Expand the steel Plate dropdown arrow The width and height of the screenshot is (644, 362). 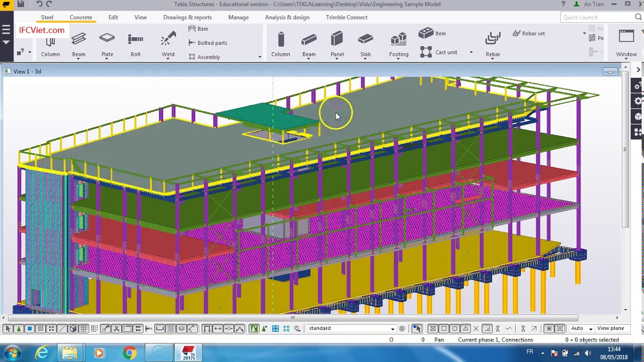point(107,59)
